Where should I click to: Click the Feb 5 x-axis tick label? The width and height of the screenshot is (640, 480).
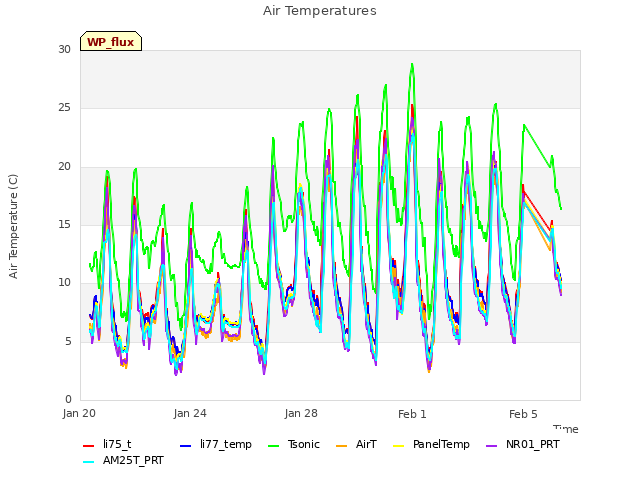[x=523, y=414]
